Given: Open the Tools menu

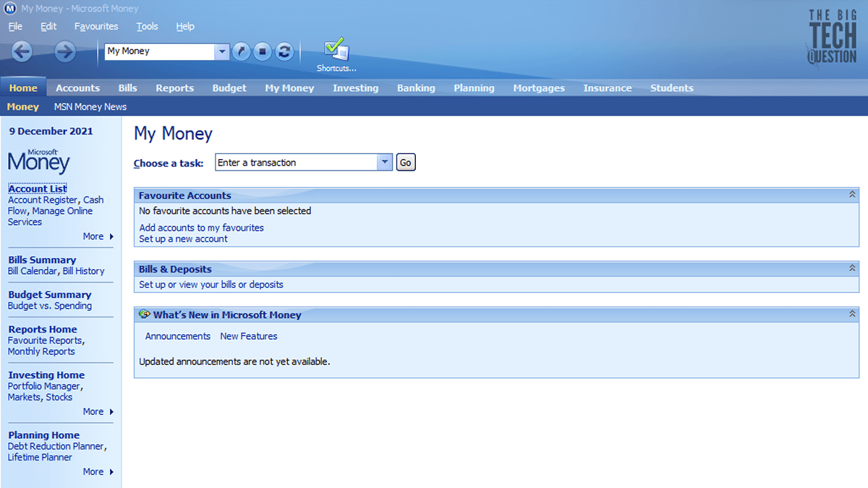Looking at the screenshot, I should [147, 26].
